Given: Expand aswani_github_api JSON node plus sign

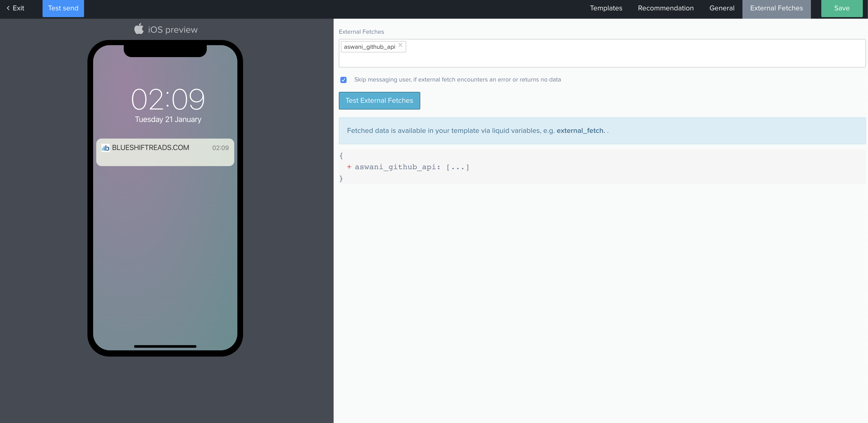Looking at the screenshot, I should tap(349, 167).
